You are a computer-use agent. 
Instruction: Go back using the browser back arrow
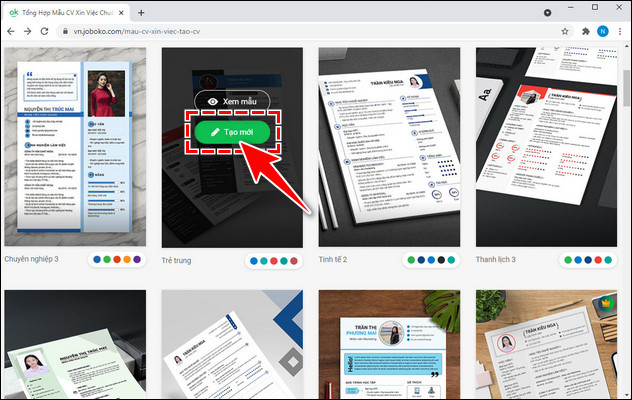point(11,31)
